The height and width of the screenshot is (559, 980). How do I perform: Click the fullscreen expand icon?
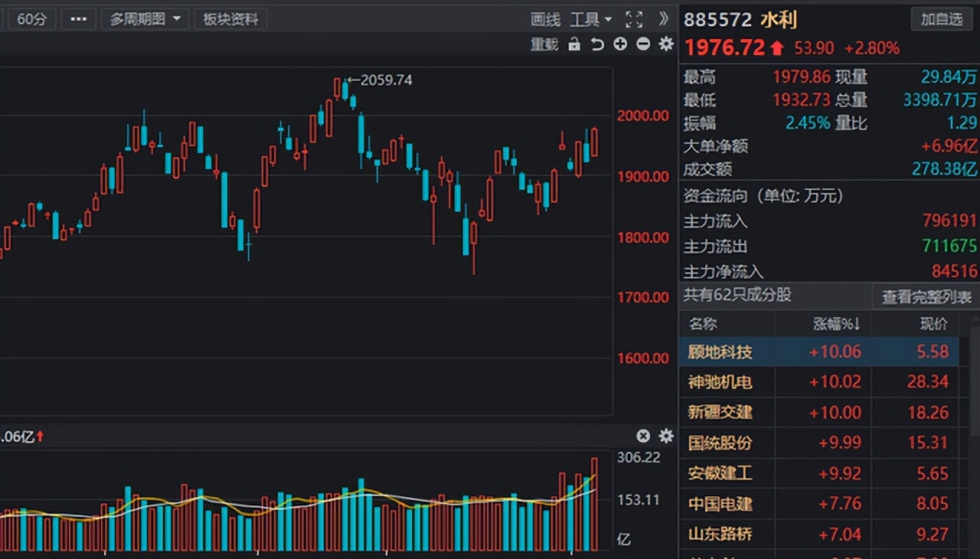(x=634, y=19)
